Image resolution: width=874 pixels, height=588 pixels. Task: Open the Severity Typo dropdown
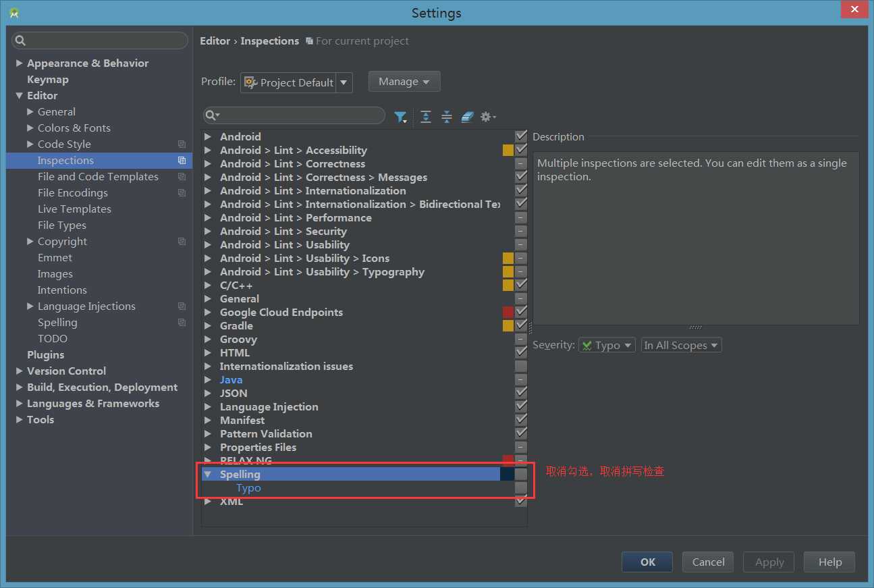click(x=607, y=345)
